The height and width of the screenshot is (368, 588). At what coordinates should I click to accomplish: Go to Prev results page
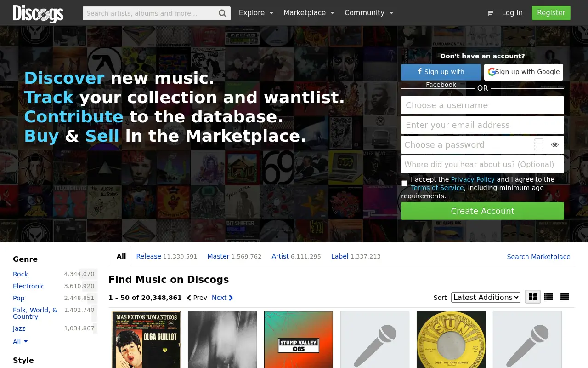point(197,298)
